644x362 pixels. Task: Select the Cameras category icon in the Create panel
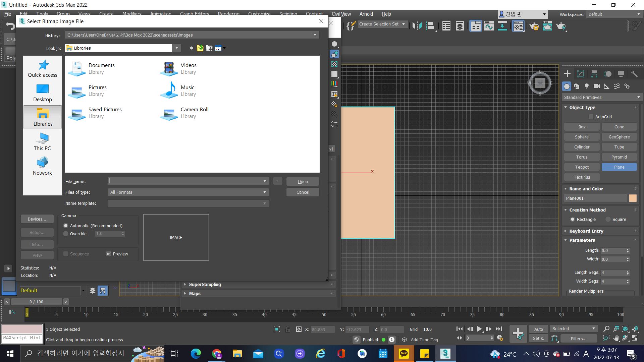click(597, 86)
